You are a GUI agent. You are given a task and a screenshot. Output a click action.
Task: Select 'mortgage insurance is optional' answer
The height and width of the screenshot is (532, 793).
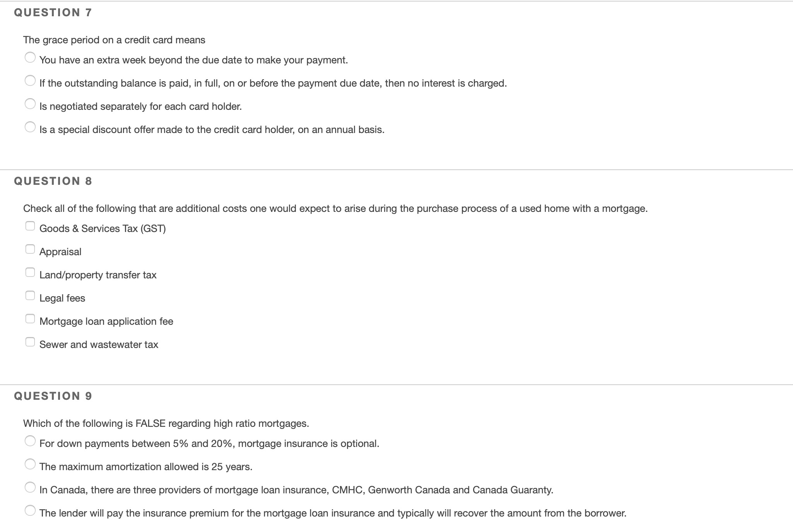pos(31,440)
